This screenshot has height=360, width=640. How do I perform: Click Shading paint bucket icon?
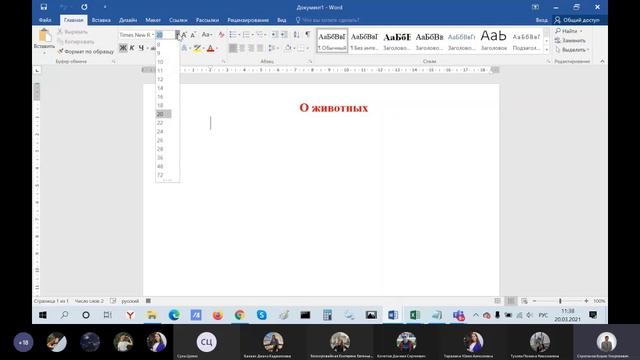tap(288, 48)
